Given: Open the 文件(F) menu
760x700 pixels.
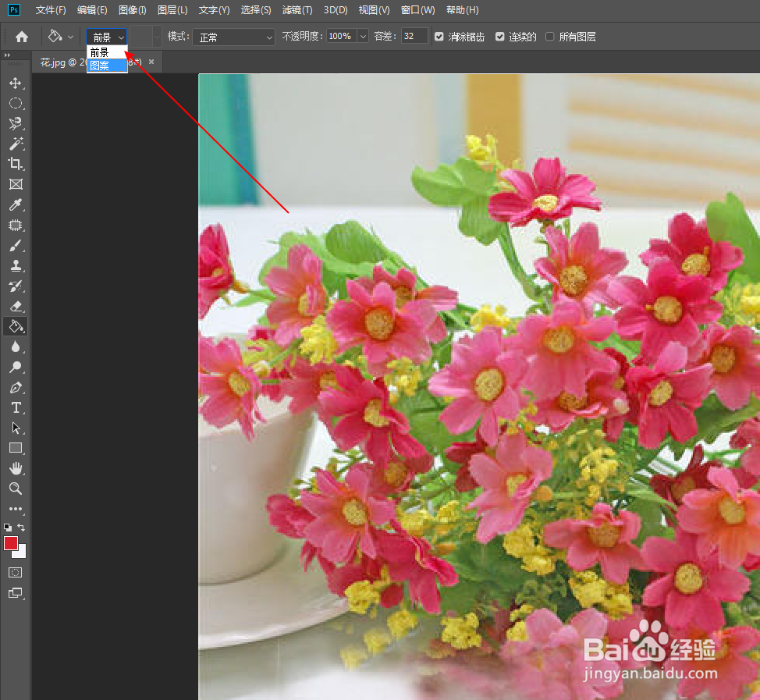Looking at the screenshot, I should click(x=51, y=10).
